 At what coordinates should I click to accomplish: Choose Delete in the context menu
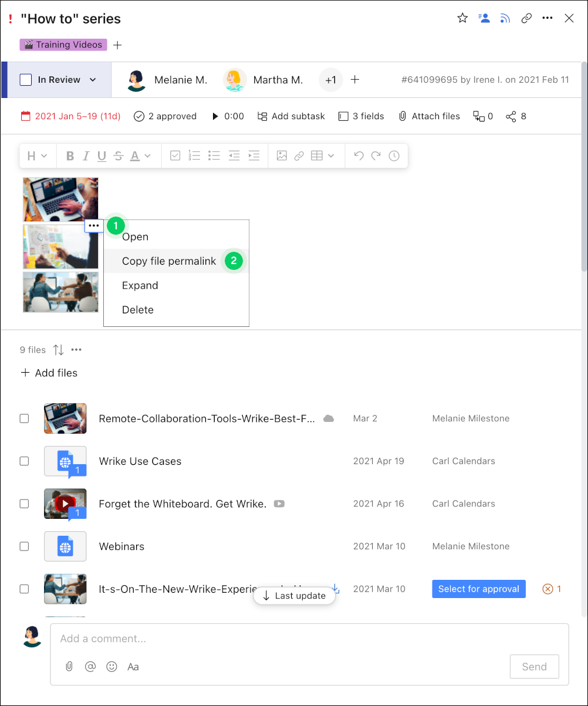(138, 309)
